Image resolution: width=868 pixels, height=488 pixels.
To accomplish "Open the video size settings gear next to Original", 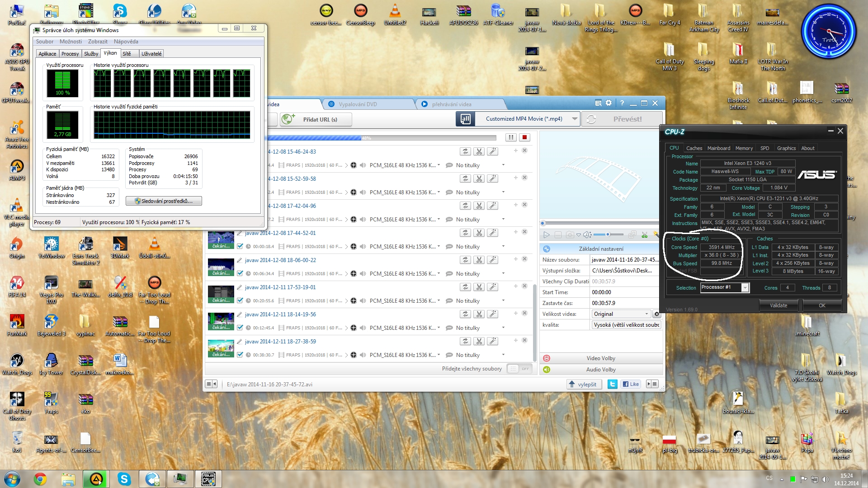I will point(657,314).
